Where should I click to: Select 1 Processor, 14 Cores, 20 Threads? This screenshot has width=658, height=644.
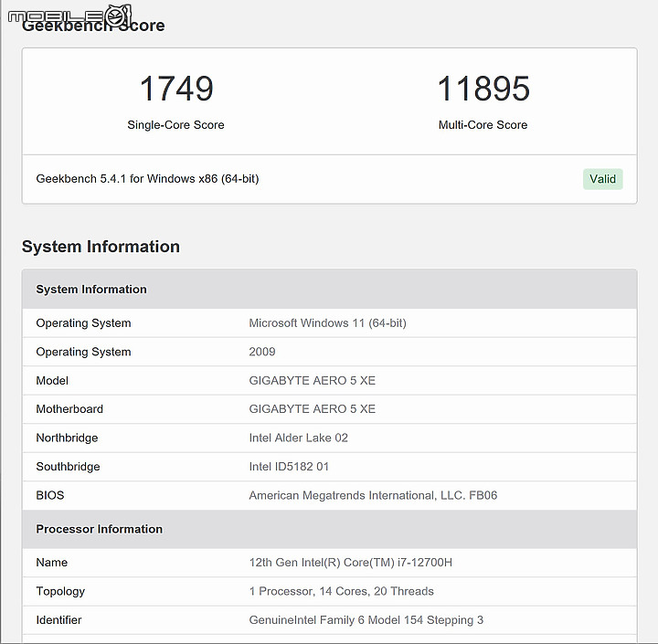pos(341,591)
